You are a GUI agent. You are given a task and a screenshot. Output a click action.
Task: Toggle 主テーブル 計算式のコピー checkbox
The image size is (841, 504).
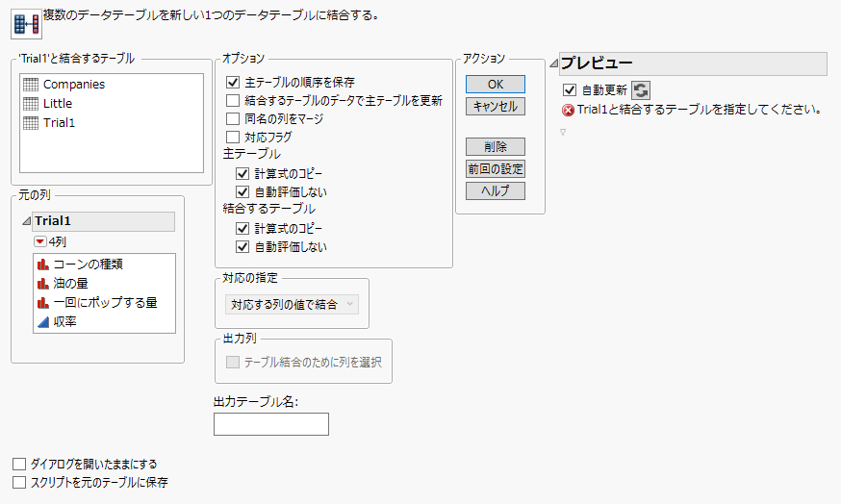(x=242, y=174)
